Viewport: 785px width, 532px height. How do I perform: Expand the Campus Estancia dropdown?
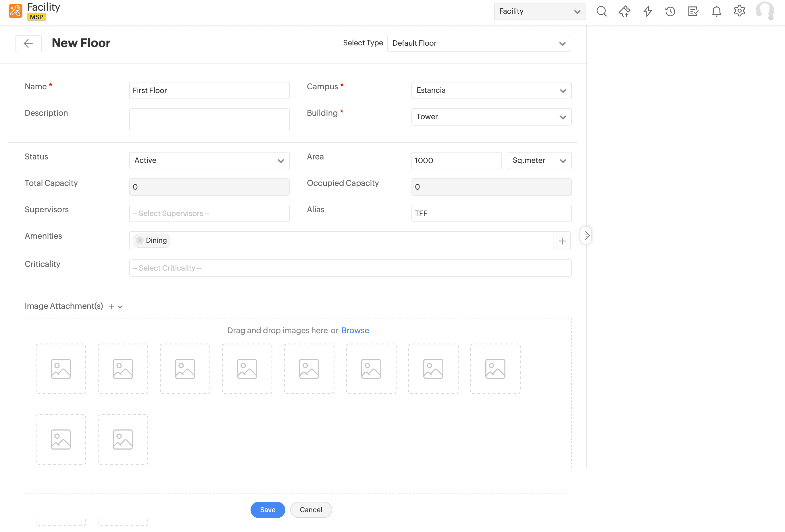[x=491, y=90]
